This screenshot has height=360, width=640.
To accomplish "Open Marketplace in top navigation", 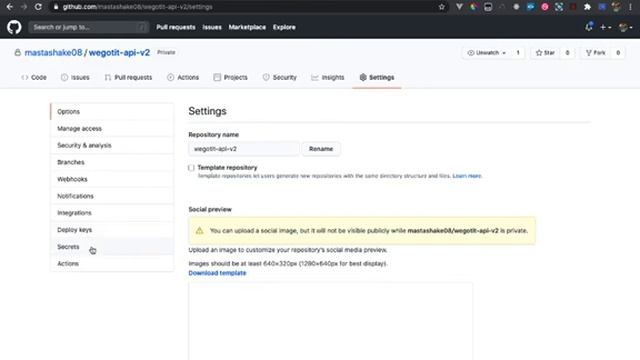I will click(247, 27).
